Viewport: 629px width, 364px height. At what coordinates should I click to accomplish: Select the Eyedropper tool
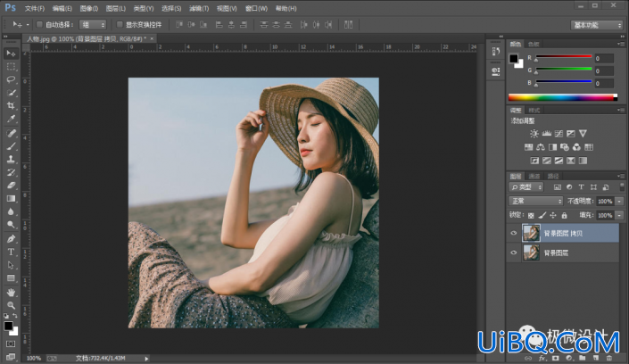[x=11, y=119]
